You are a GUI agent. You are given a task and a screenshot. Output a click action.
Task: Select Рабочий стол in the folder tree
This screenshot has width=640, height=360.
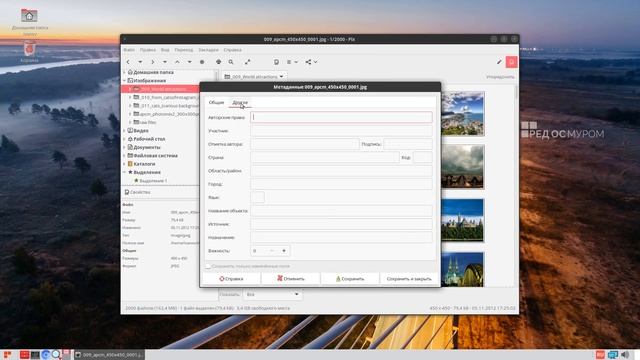[149, 139]
